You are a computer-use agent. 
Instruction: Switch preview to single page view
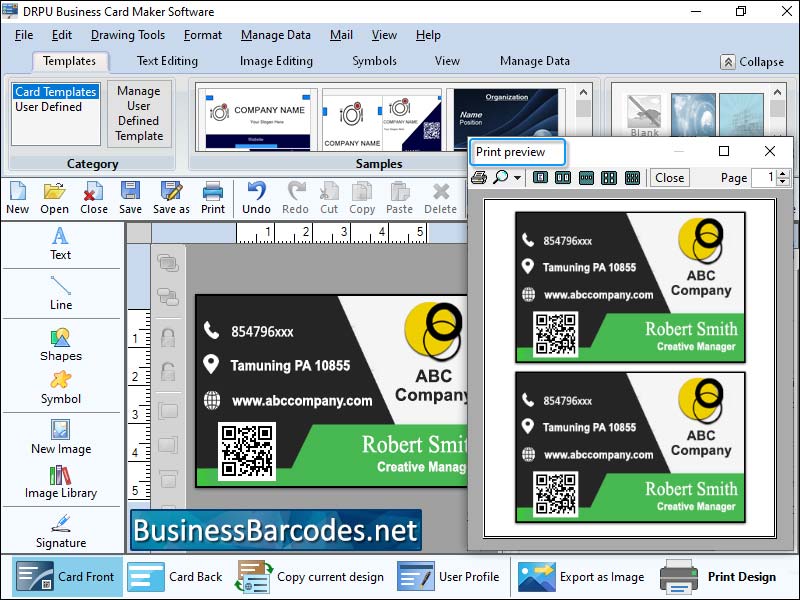(x=540, y=177)
